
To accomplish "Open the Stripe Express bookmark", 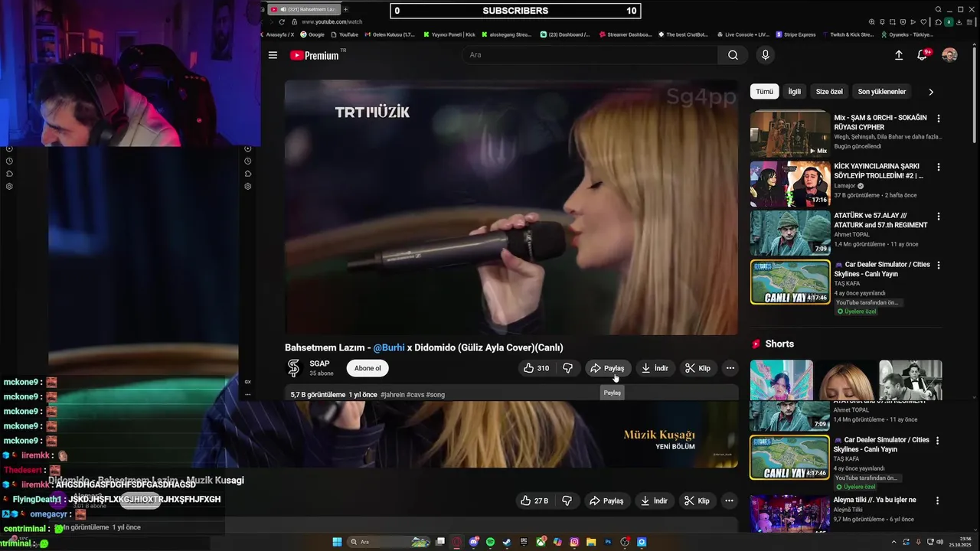I will (x=795, y=34).
